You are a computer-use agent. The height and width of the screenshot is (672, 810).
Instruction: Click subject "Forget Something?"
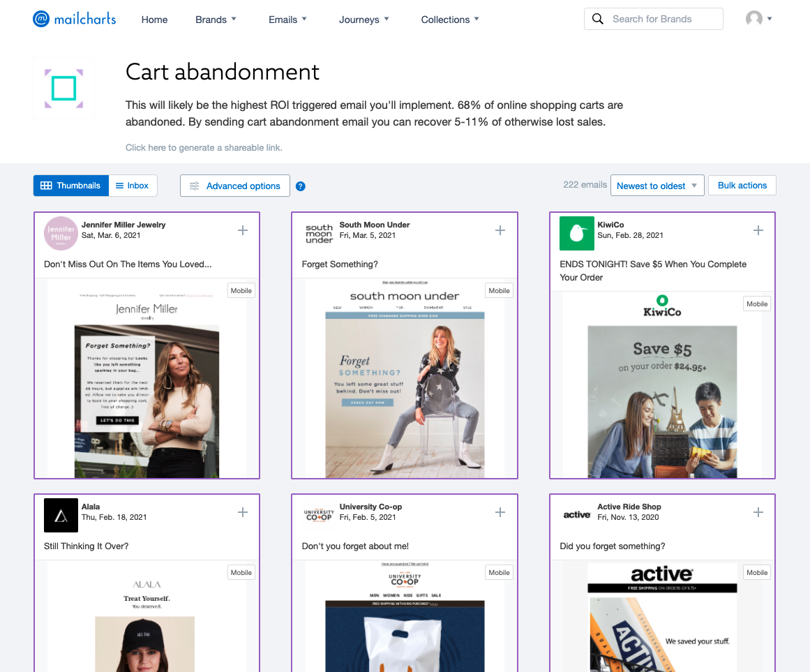tap(340, 264)
